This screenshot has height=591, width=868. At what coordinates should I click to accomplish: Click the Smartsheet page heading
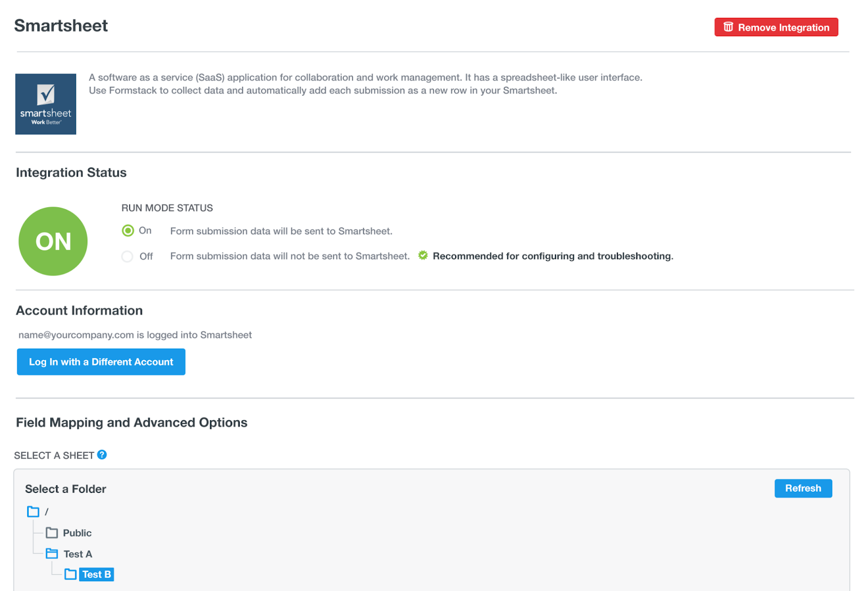pyautogui.click(x=61, y=25)
